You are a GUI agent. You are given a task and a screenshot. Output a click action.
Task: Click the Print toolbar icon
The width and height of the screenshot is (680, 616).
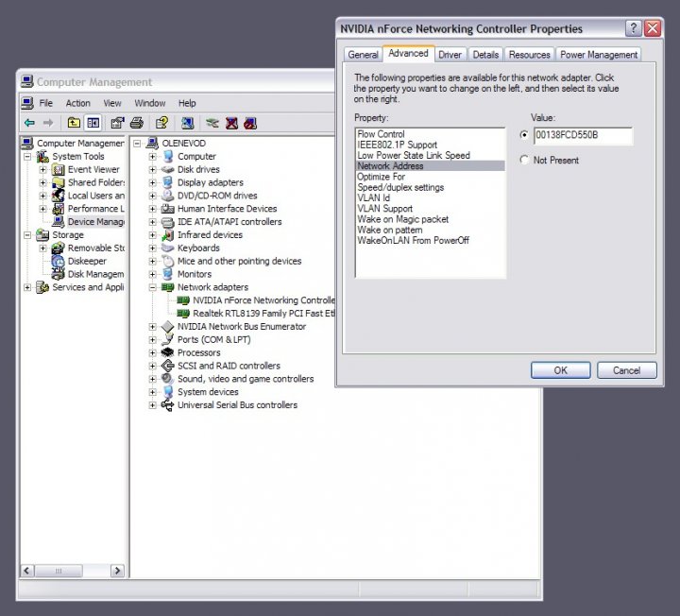tap(137, 123)
